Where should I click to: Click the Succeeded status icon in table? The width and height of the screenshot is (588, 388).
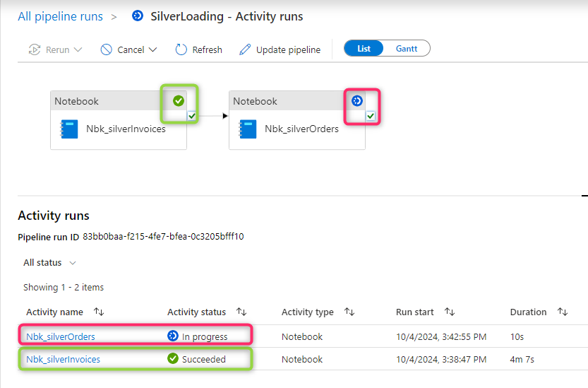pos(173,358)
